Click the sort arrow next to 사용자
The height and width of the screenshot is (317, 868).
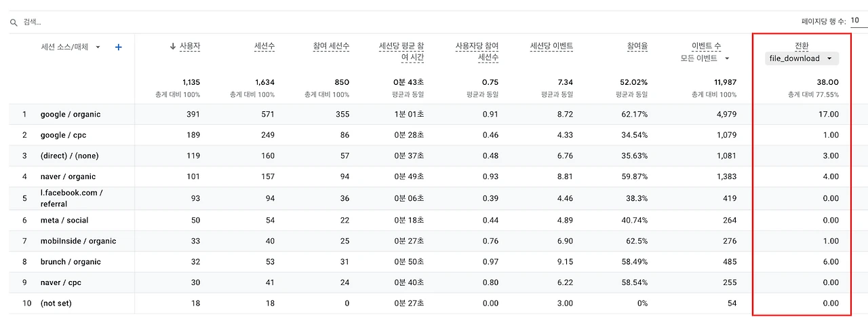click(x=173, y=46)
